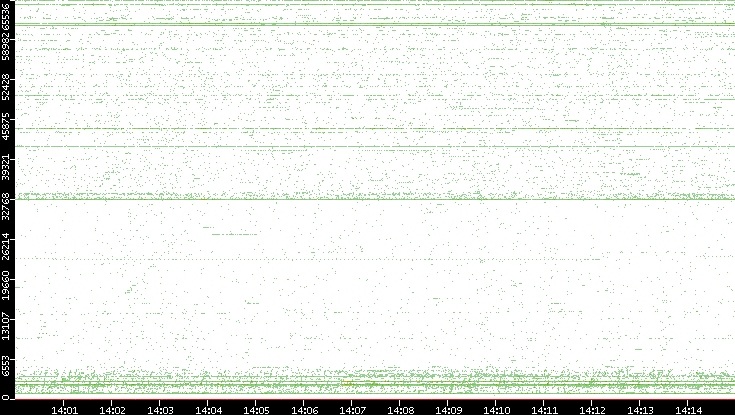Image resolution: width=735 pixels, height=415 pixels.
Task: Pick the 14:07 marker on time axis
Action: (352, 409)
